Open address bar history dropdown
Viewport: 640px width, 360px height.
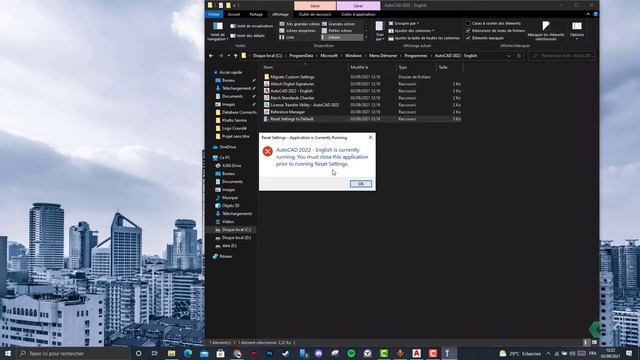click(509, 56)
